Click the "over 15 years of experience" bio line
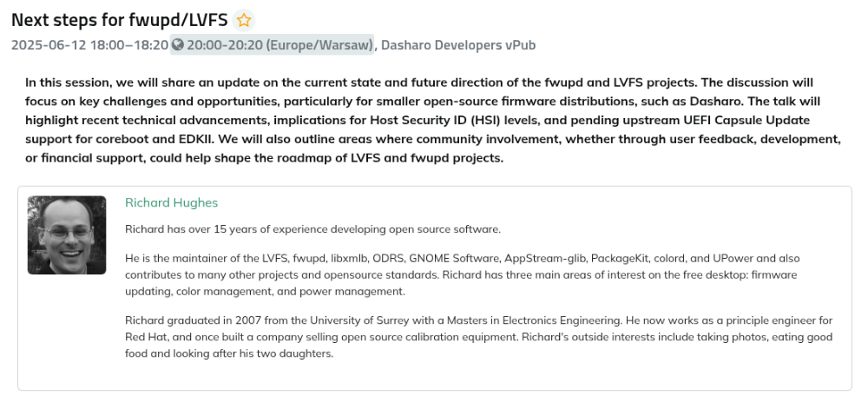Viewport: 868px width, 409px height. point(312,229)
